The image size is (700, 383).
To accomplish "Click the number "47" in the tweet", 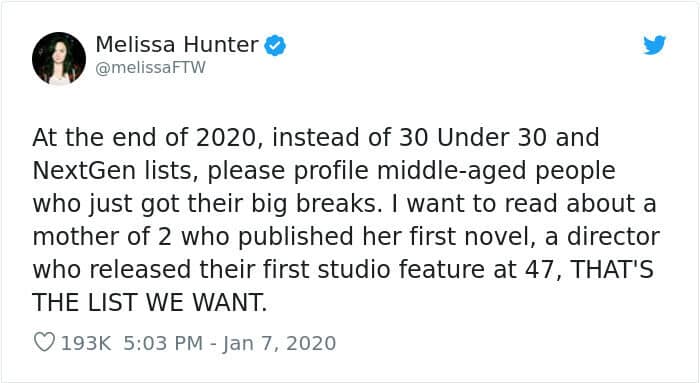I will coord(539,269).
